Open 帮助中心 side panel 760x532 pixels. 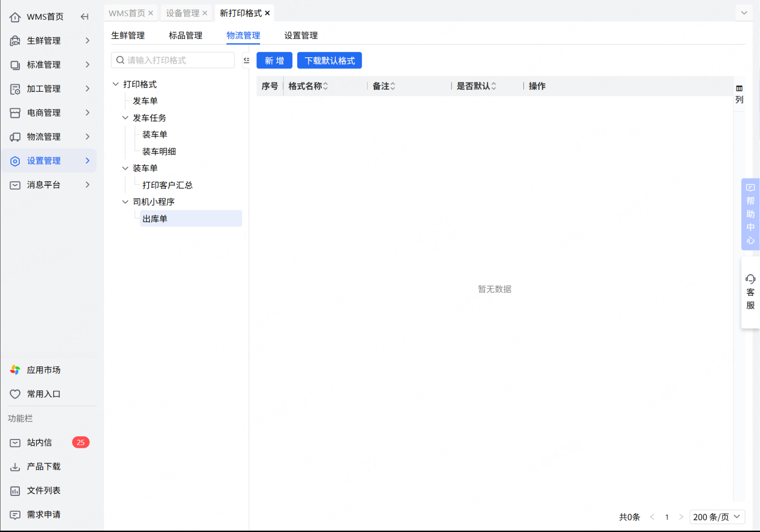point(750,214)
